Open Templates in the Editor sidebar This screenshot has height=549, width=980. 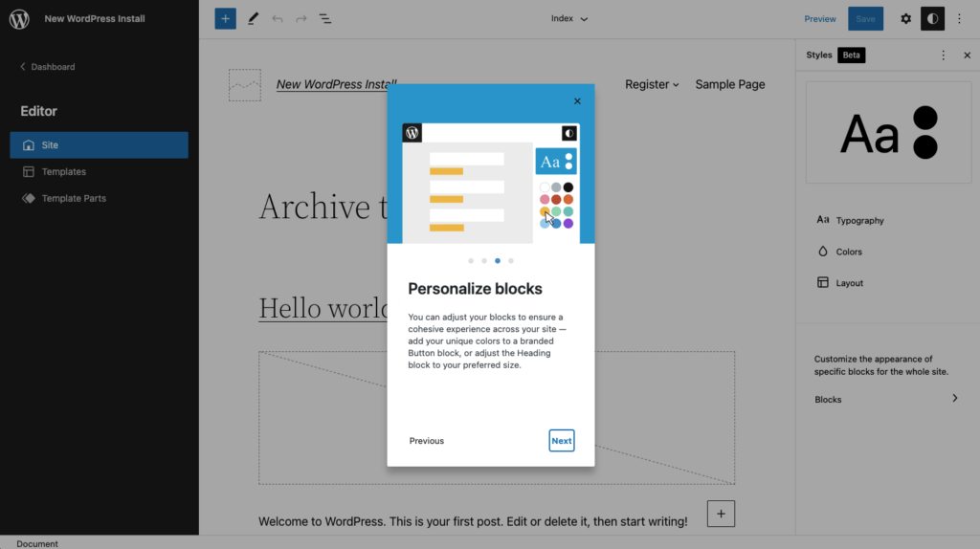[x=99, y=172]
